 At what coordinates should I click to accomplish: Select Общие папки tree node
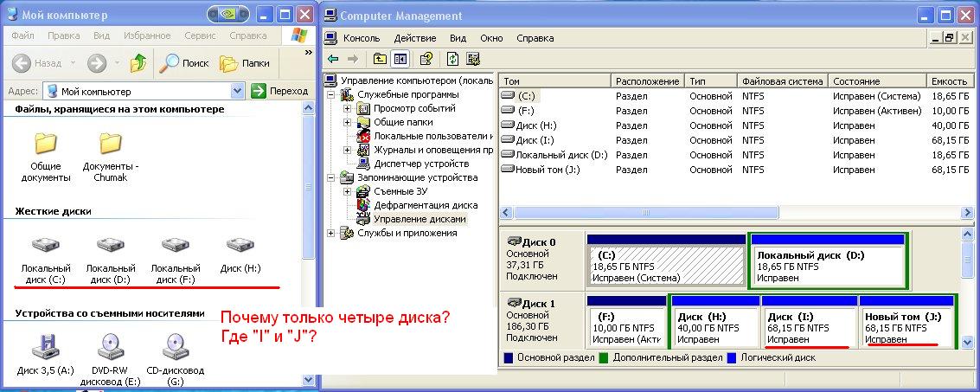[403, 122]
